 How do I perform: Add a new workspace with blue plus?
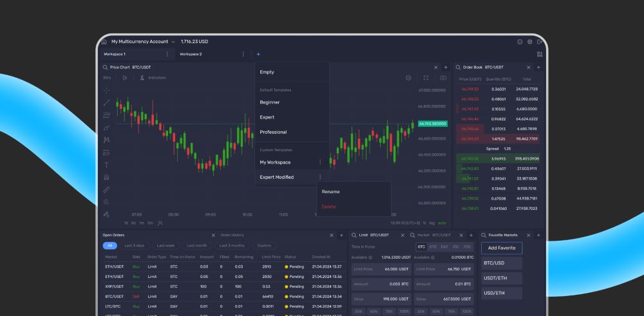coord(258,54)
